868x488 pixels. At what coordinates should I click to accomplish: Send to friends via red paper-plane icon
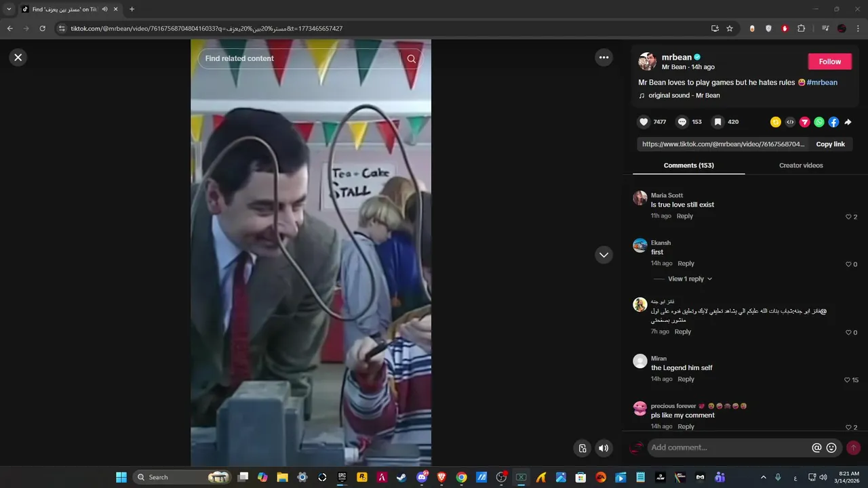pyautogui.click(x=805, y=122)
